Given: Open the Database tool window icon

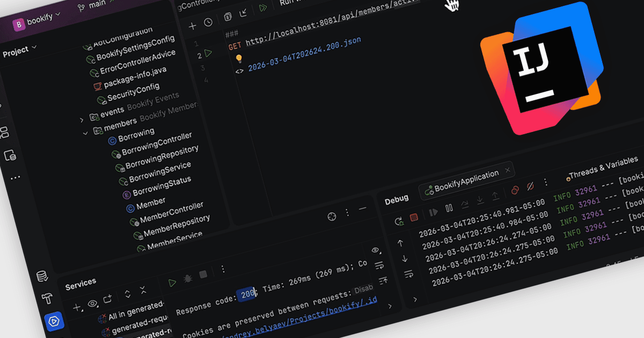Looking at the screenshot, I should pos(42,277).
